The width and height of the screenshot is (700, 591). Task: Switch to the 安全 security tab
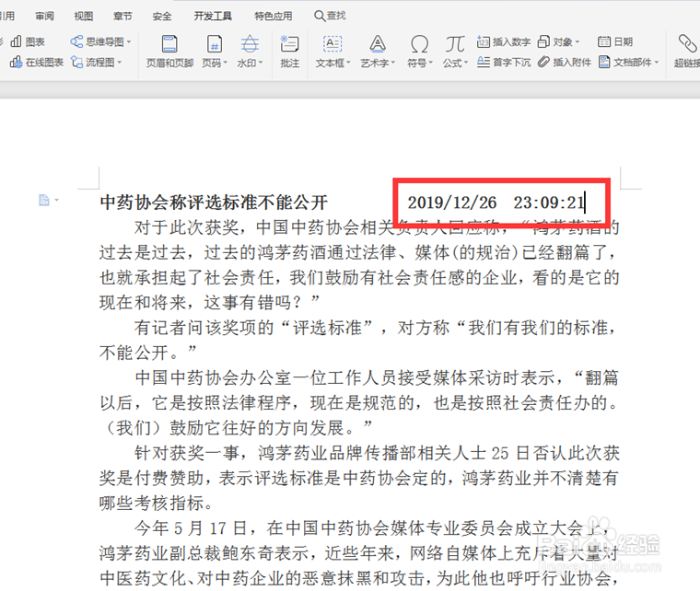(161, 17)
